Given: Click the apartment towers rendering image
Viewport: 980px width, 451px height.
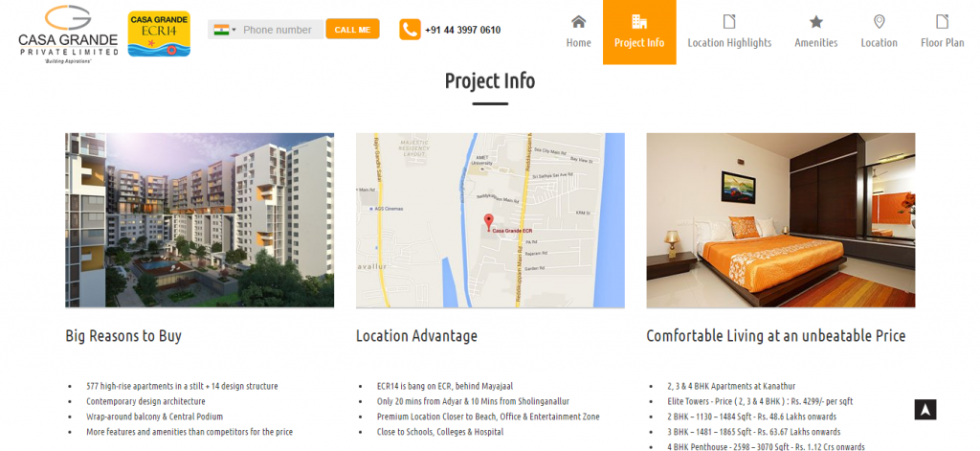Looking at the screenshot, I should (x=199, y=220).
